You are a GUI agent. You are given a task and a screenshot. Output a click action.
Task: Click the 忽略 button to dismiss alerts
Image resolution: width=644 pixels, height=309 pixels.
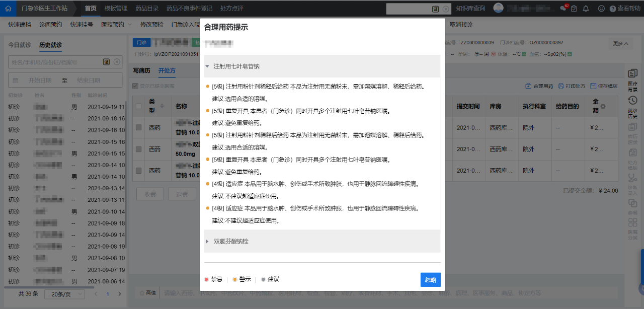[430, 279]
